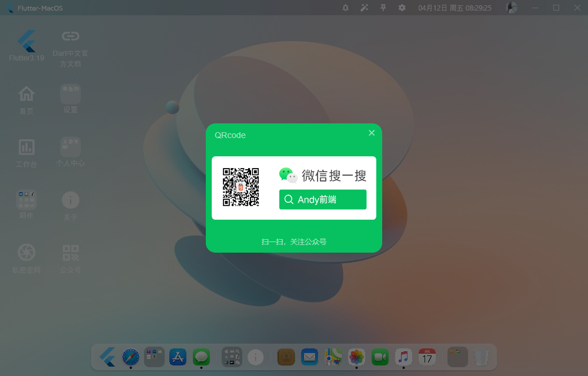The height and width of the screenshot is (376, 588).
Task: Click the Andy前端 search box
Action: 322,199
